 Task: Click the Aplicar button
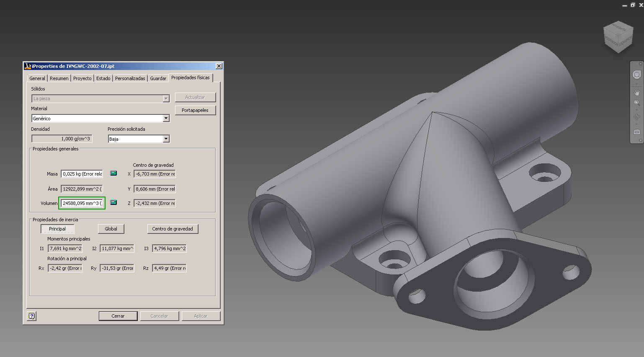click(201, 316)
